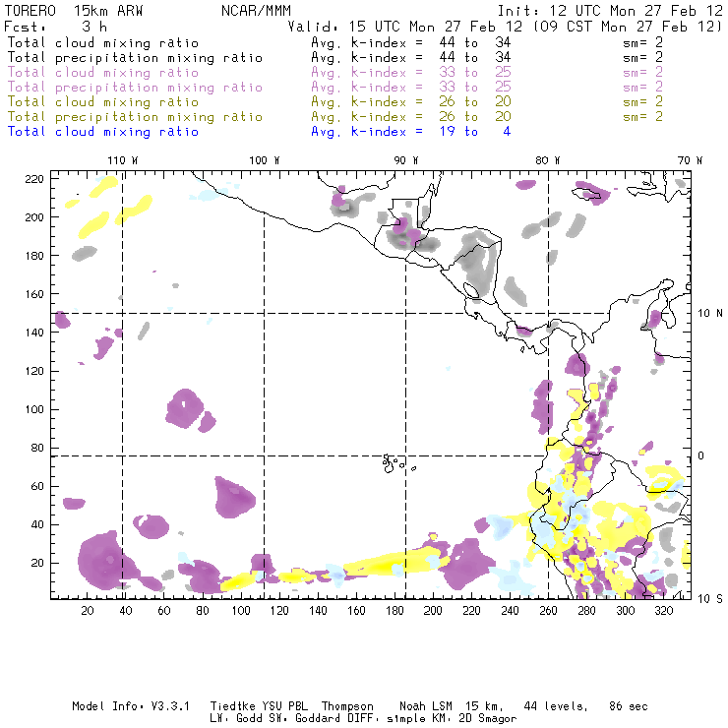Click '120' on the horizontal axis
Viewport: 728px width, 728px height.
click(279, 611)
